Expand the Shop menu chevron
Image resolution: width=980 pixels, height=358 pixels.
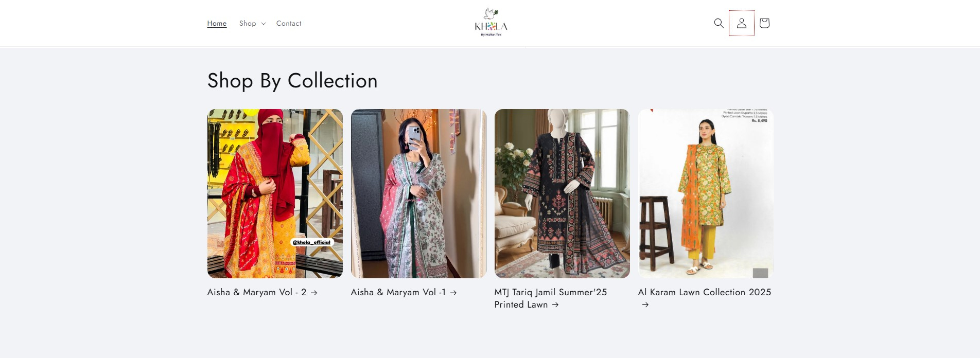(x=264, y=24)
